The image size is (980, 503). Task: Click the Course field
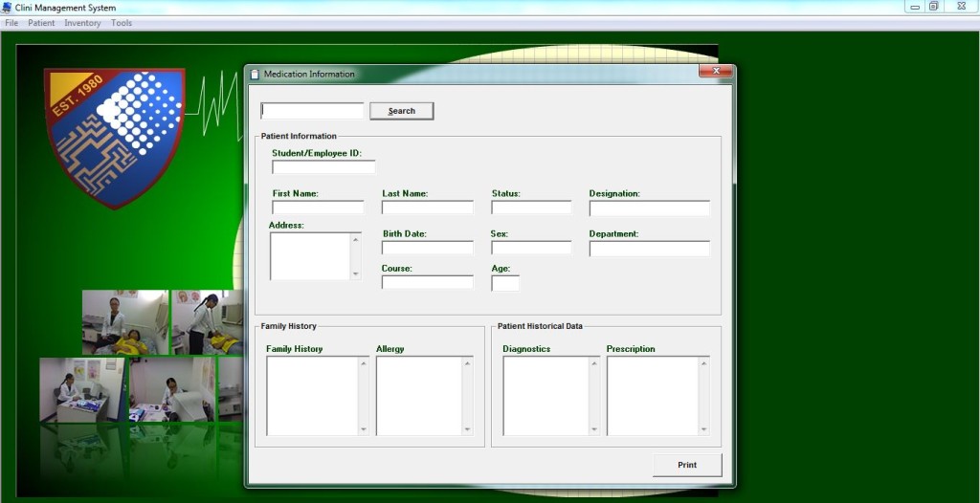(428, 282)
